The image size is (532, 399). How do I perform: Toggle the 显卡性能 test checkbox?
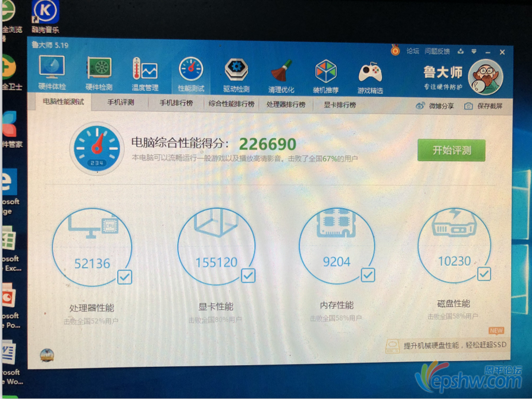(248, 275)
